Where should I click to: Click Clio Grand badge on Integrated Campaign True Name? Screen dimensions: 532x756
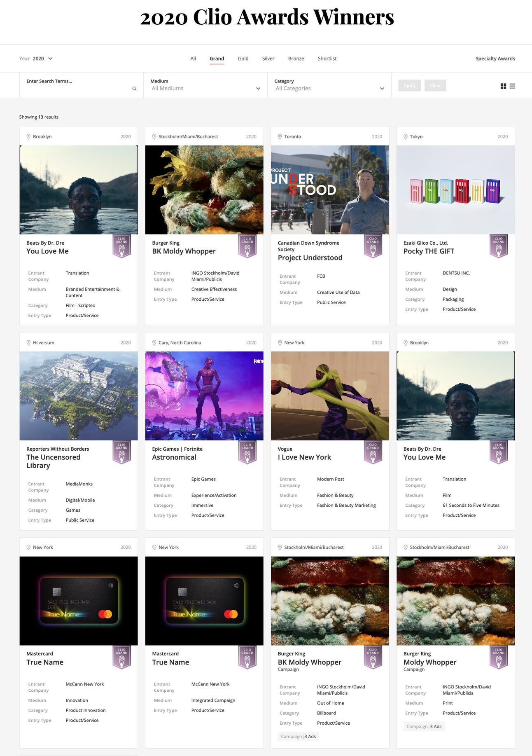point(247,657)
